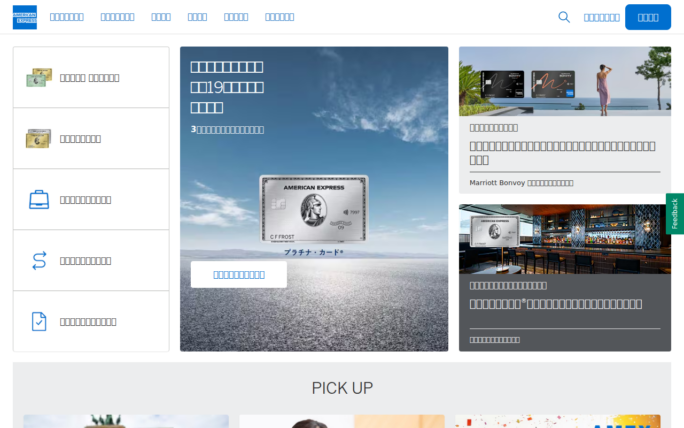684x428 pixels.
Task: Select the green and gold cards icon
Action: coord(39,77)
